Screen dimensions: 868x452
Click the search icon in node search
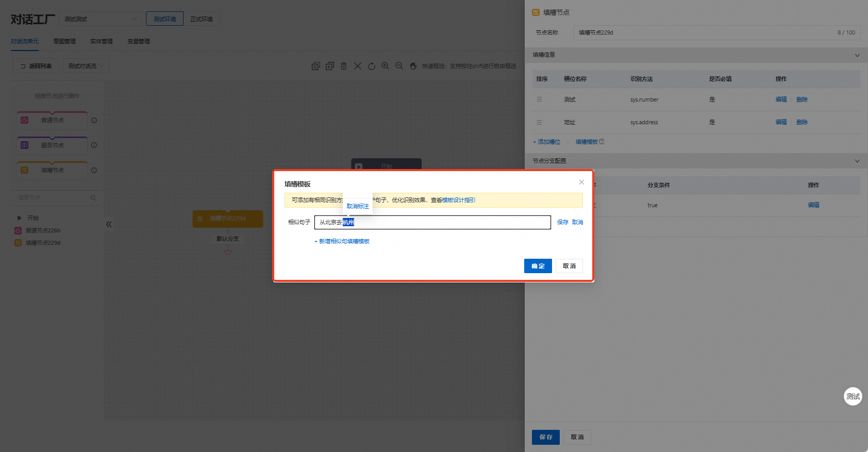93,197
